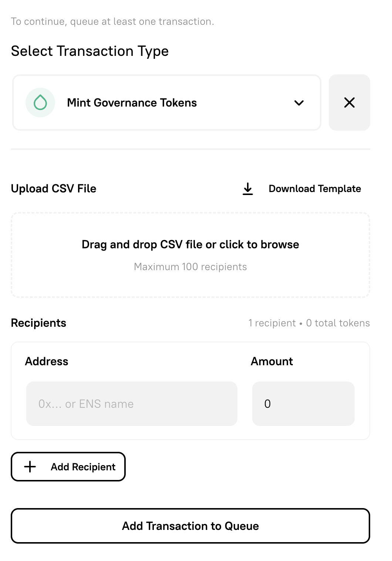Click the Select Transaction Type heading area

click(90, 51)
